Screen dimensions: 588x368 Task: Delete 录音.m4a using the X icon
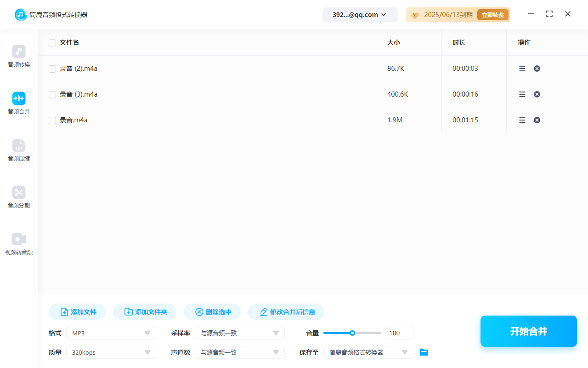point(537,120)
